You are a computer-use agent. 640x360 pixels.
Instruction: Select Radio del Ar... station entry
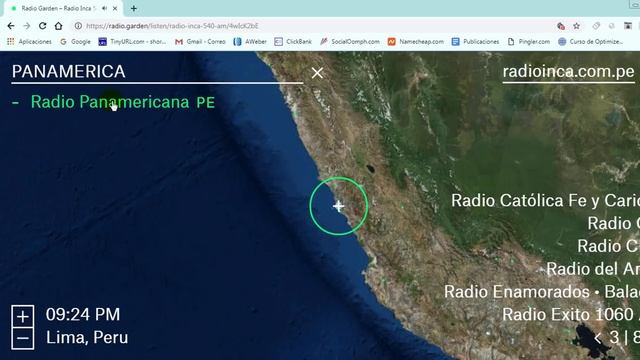(x=593, y=269)
